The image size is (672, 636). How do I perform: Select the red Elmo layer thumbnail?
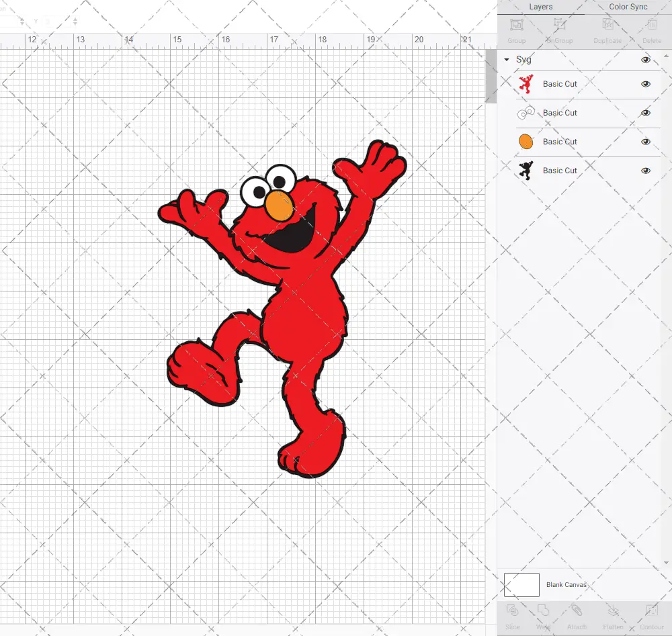[x=526, y=84]
